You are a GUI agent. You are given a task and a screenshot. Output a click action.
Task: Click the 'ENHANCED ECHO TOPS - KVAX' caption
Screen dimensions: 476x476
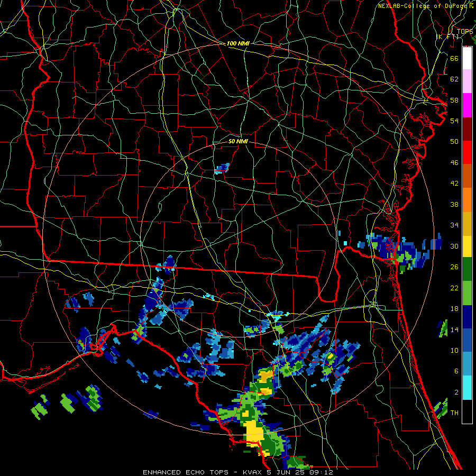pyautogui.click(x=202, y=472)
